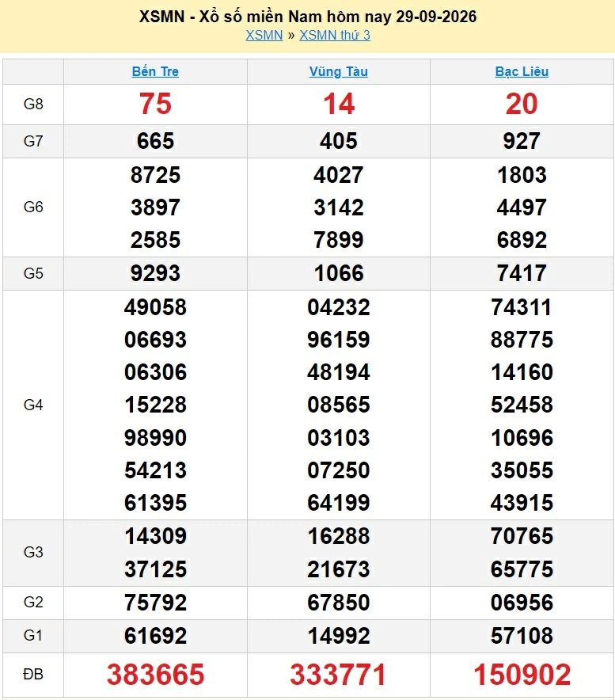Click Vũng Tàu G8 number 14
This screenshot has height=700, width=615.
click(x=339, y=104)
